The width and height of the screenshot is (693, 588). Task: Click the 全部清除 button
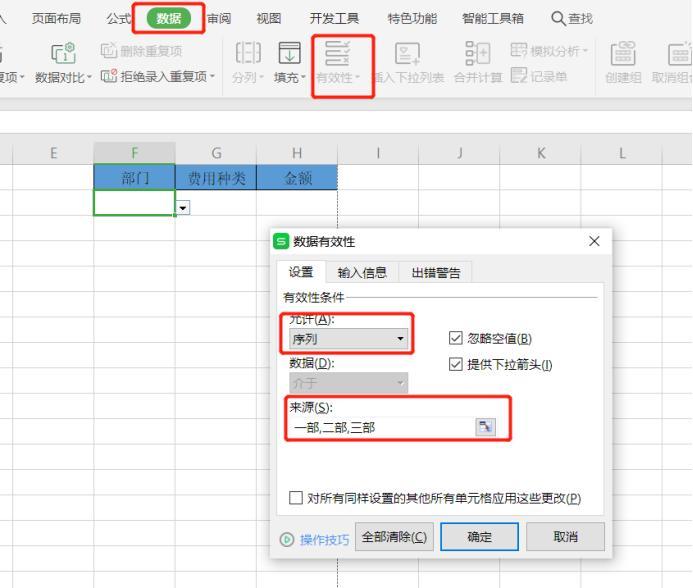tap(394, 537)
